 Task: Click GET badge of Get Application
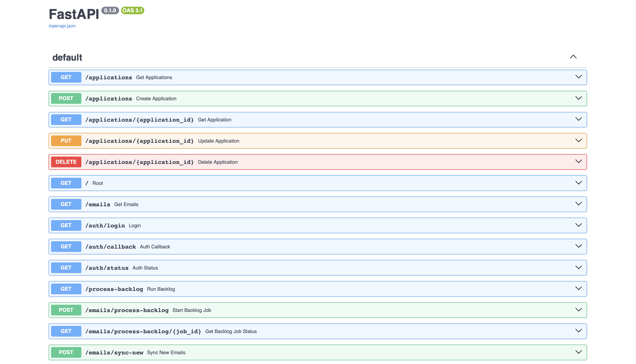[x=66, y=119]
